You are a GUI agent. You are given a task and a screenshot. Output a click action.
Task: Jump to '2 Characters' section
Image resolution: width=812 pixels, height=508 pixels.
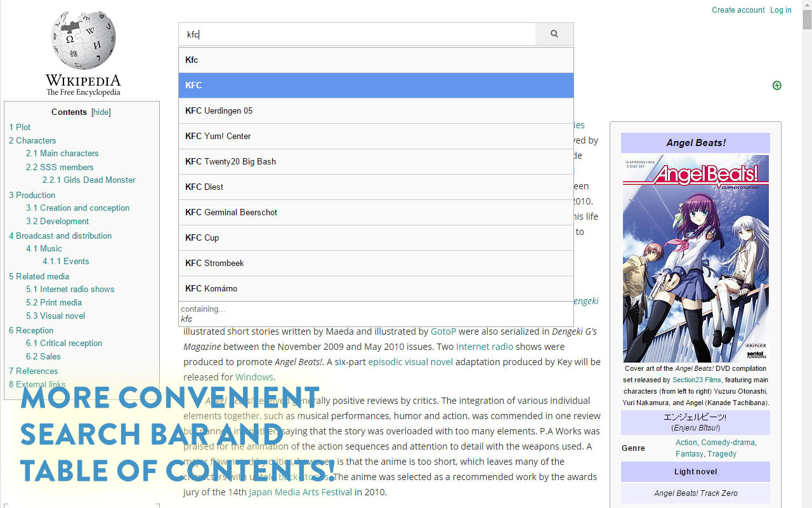[32, 140]
